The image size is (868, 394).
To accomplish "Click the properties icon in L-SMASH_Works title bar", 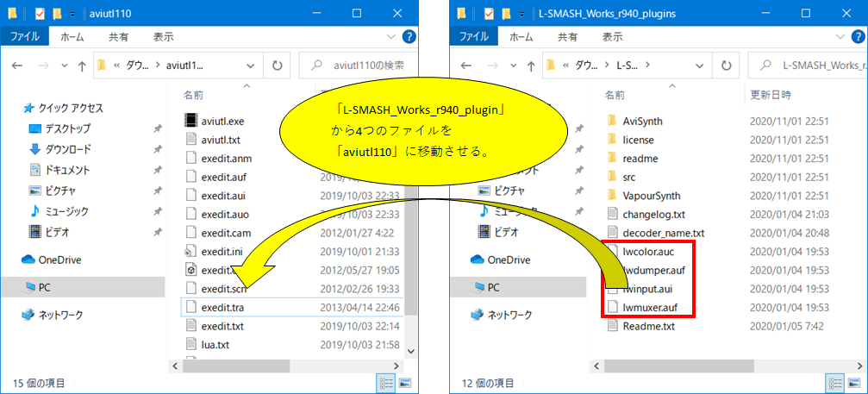I will (x=490, y=13).
